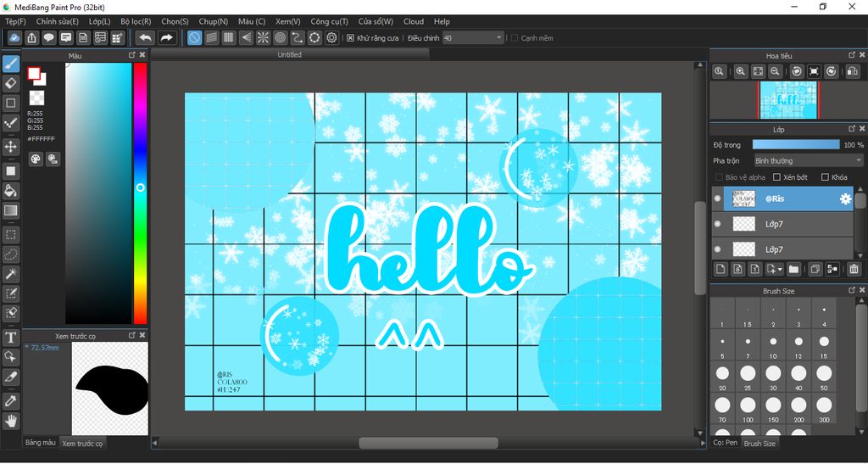The image size is (868, 464).
Task: Select the Hand pan tool
Action: tap(10, 421)
